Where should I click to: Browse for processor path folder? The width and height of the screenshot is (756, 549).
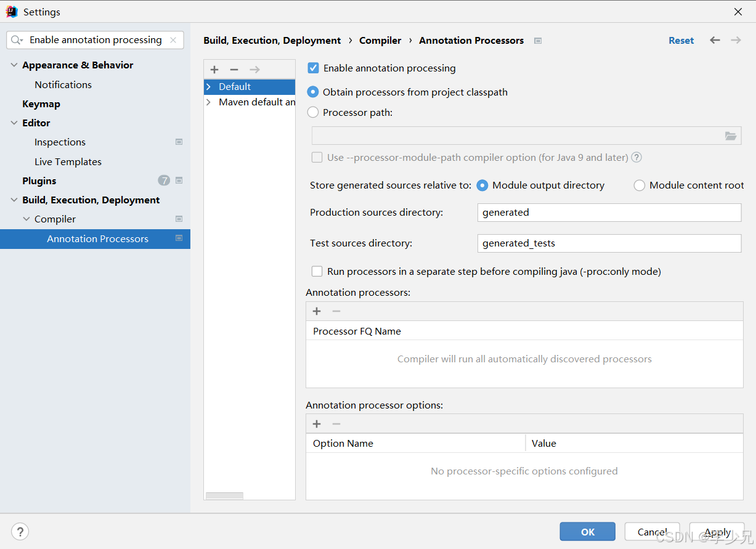click(731, 136)
